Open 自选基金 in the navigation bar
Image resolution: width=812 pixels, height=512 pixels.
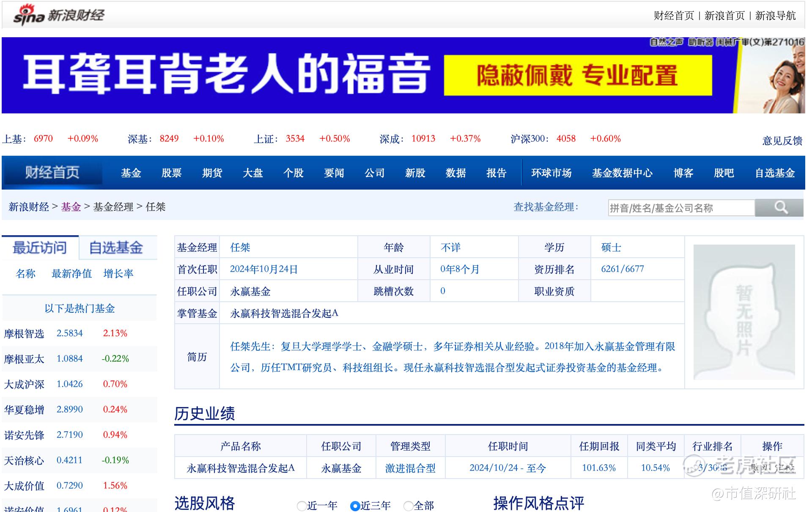click(775, 173)
